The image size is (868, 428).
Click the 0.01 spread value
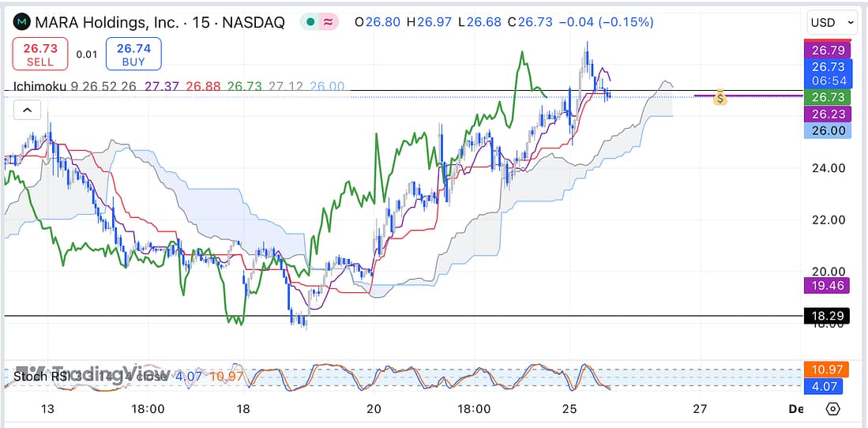coord(87,55)
